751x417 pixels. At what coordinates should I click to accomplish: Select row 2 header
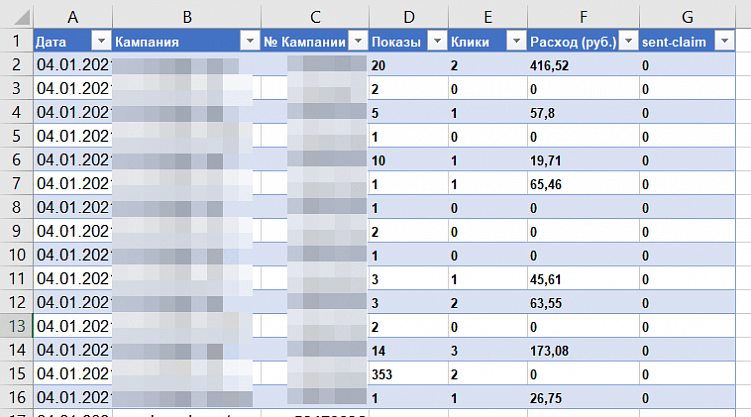(x=16, y=65)
